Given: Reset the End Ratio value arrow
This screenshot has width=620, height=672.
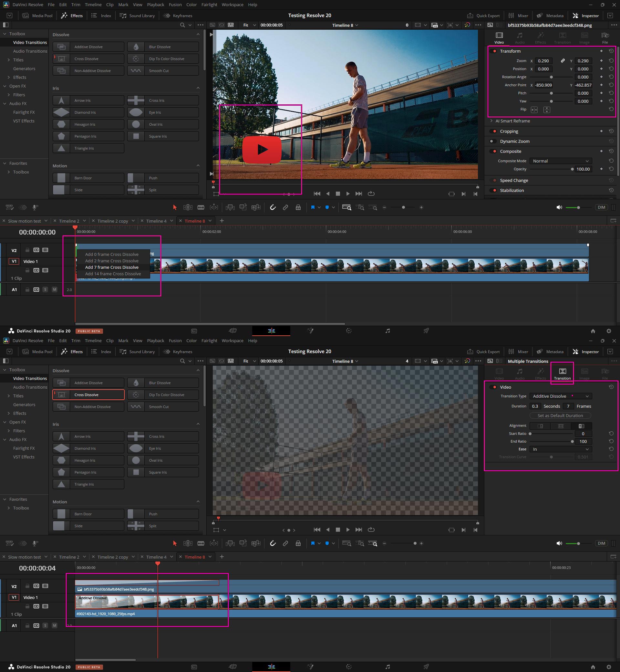Looking at the screenshot, I should coord(611,441).
